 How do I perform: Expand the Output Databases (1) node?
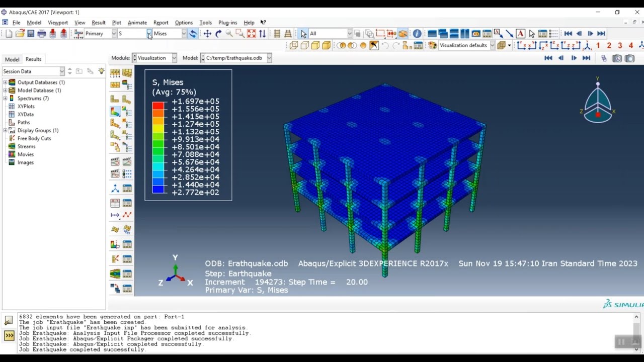click(x=5, y=82)
